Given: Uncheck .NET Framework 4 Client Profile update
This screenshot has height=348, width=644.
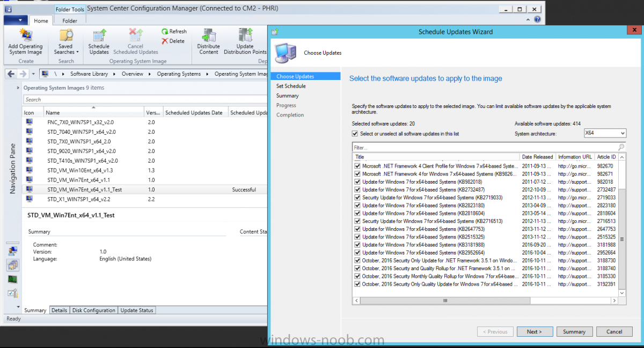Looking at the screenshot, I should (x=357, y=166).
